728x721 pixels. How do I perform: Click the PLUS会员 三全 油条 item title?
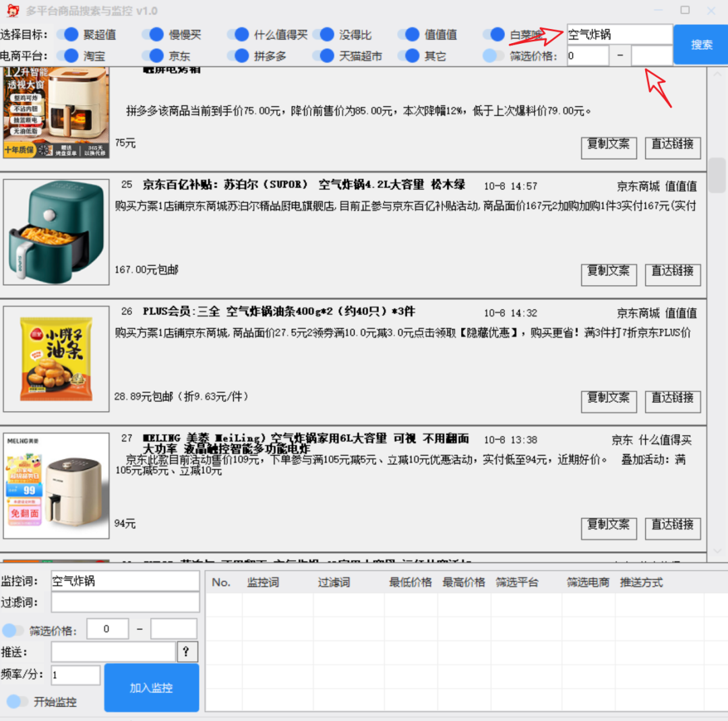coord(279,311)
